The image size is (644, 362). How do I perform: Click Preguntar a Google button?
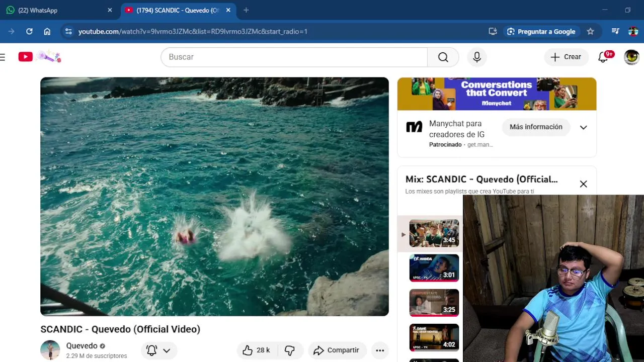point(541,31)
